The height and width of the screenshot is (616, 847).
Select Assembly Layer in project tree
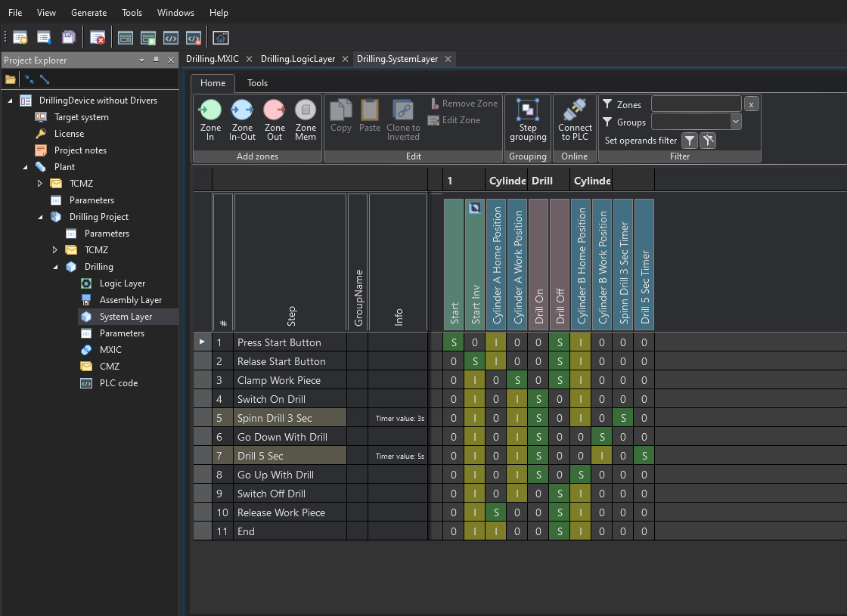(130, 300)
